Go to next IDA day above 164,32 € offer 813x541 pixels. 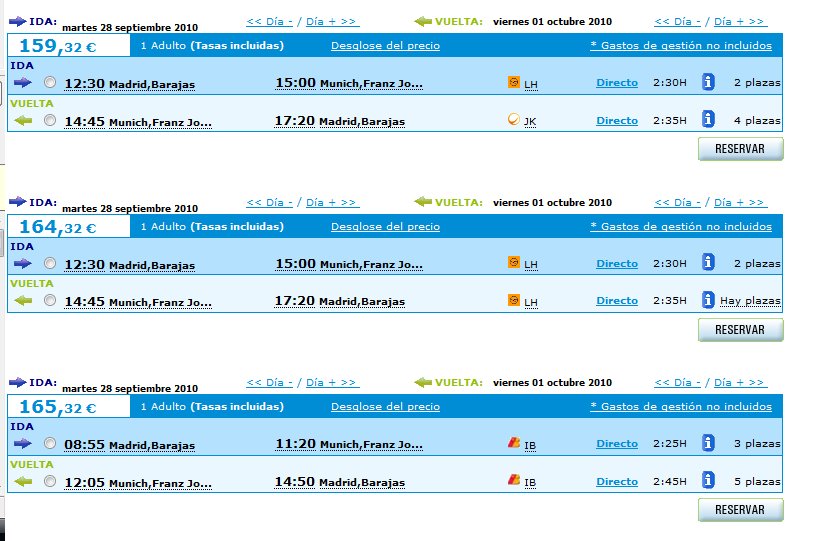point(332,203)
